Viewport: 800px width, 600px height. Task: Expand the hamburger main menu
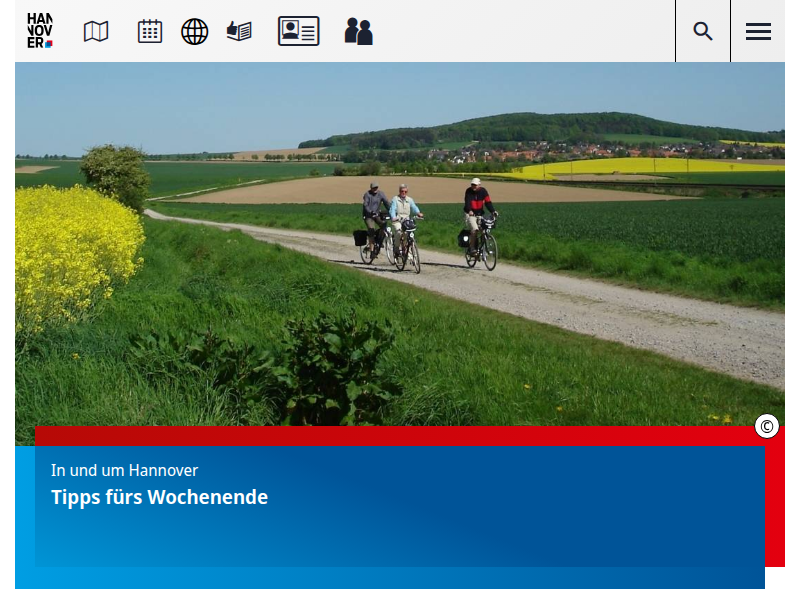758,31
